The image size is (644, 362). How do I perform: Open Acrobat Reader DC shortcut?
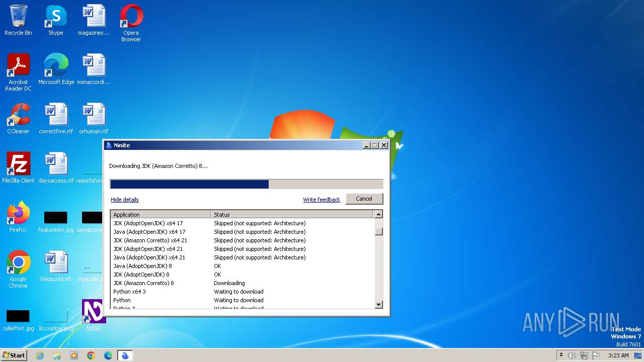pyautogui.click(x=18, y=72)
